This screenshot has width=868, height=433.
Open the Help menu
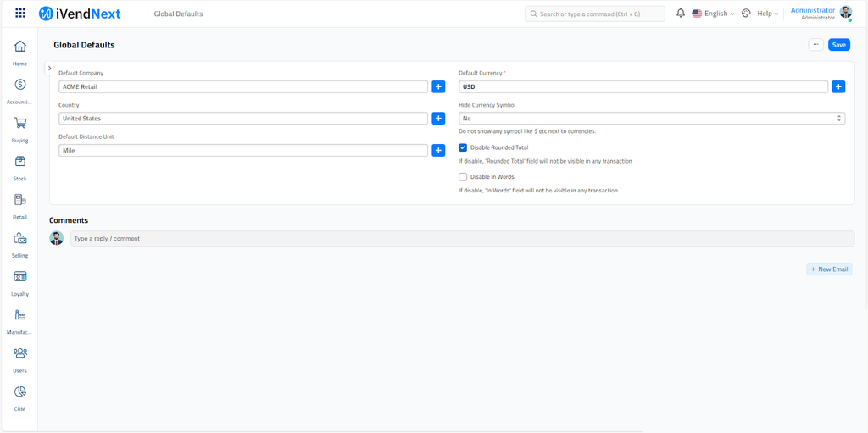(x=767, y=14)
